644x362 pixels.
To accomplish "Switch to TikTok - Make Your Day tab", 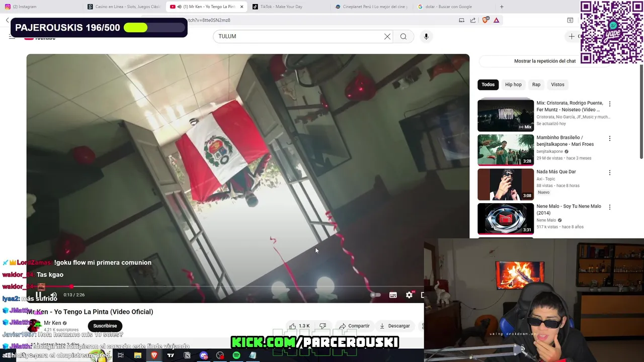I will click(x=289, y=7).
